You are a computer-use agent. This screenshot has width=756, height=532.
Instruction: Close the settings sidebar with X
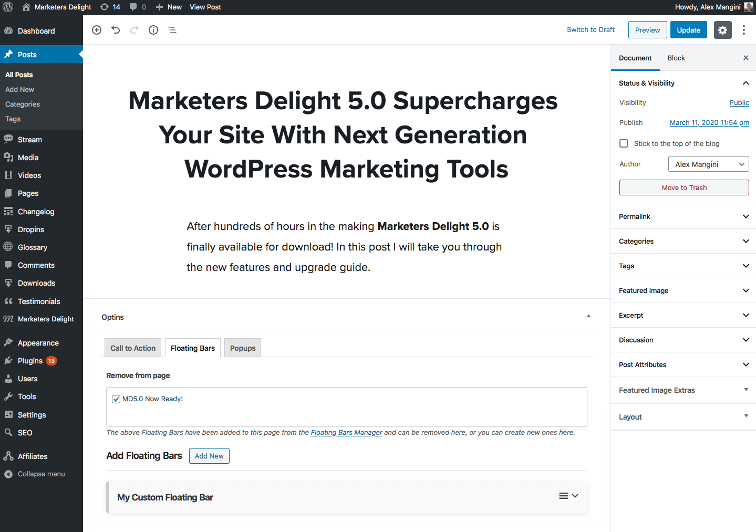746,58
